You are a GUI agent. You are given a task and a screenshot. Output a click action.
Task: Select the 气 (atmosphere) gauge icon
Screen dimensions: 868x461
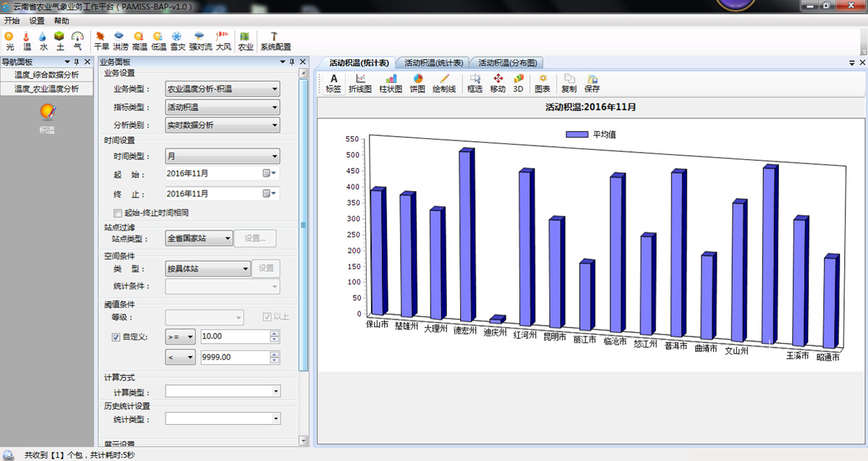77,41
